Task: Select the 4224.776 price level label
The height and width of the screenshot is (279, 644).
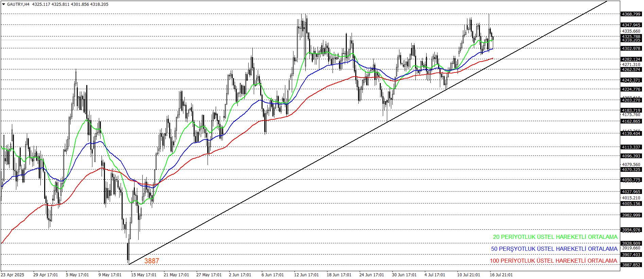Action: point(631,89)
